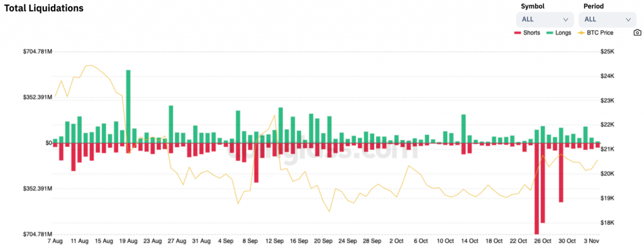Click the 28 Sep x-axis label
The image size is (644, 250).
372,241
